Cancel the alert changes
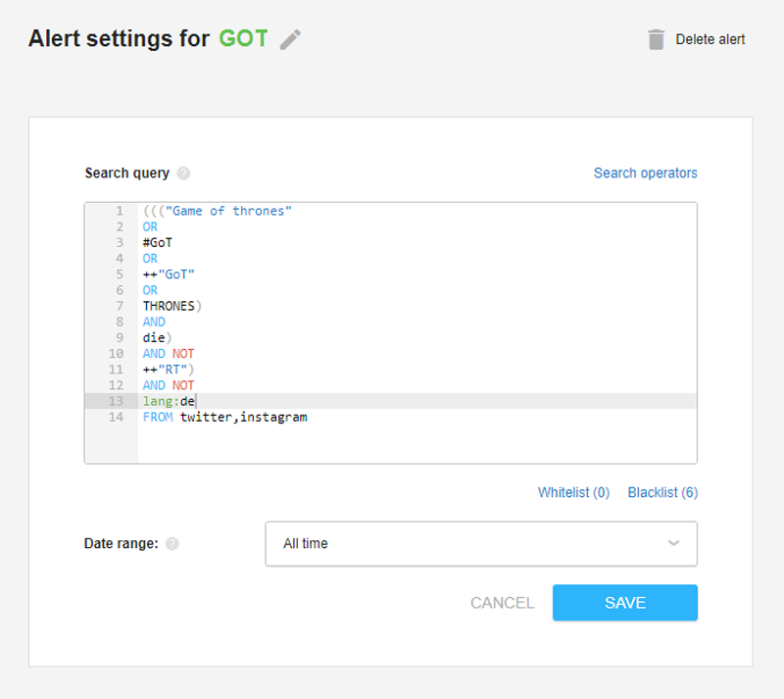The width and height of the screenshot is (784, 699). (x=502, y=603)
